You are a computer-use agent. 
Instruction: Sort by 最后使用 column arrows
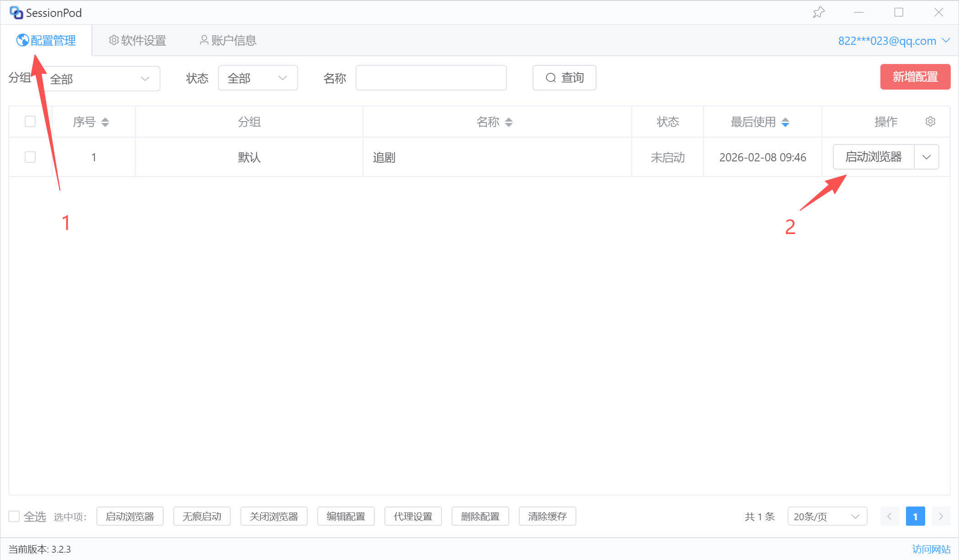click(x=785, y=122)
